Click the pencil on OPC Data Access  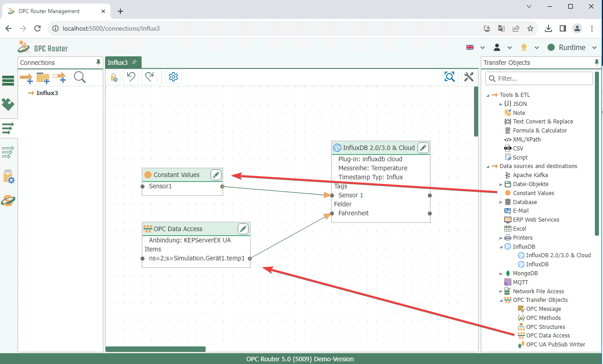tap(243, 229)
